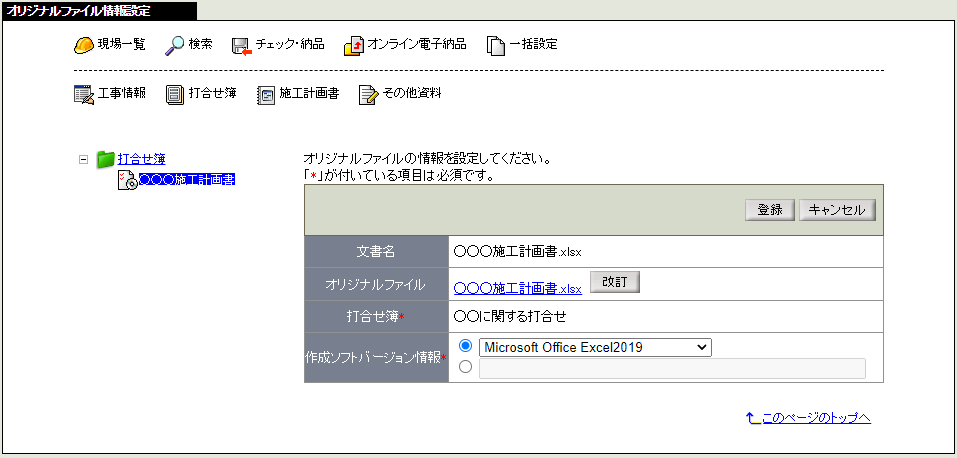Select the highlighted 〇〇〇施工計画書 tree item
Image resolution: width=957 pixels, height=458 pixels.
pyautogui.click(x=187, y=180)
